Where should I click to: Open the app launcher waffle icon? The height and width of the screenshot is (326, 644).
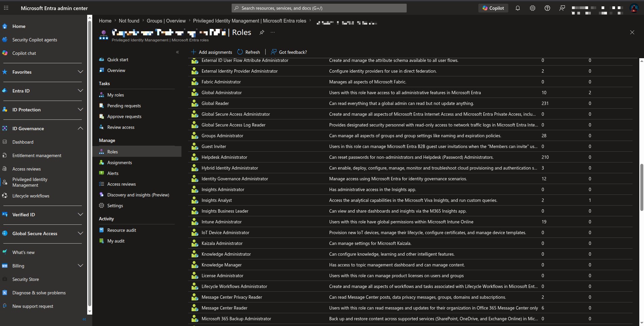coord(6,8)
